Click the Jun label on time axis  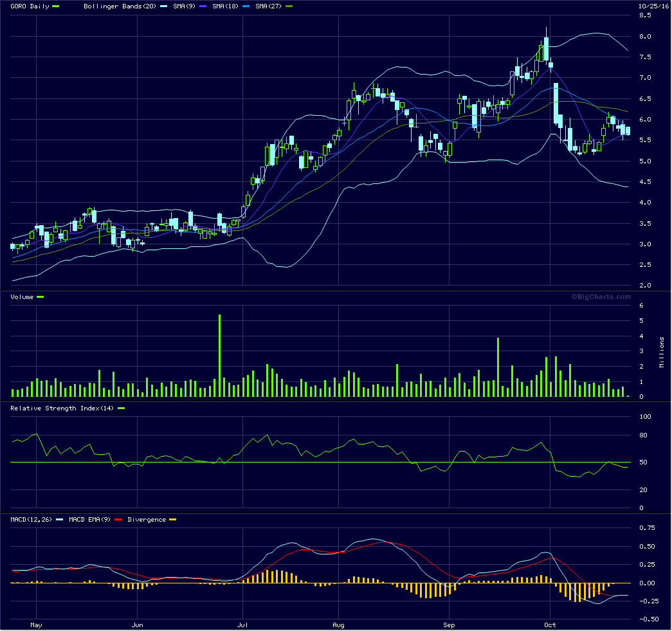(x=137, y=625)
